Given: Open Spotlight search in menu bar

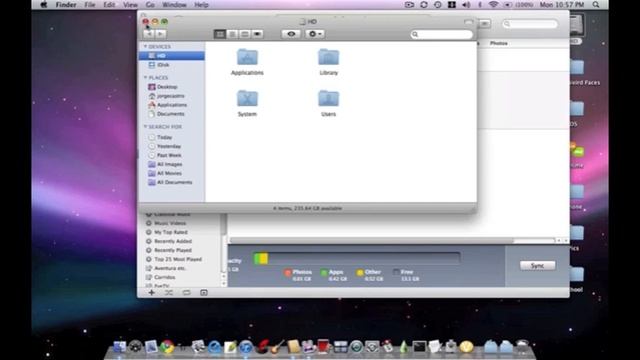Looking at the screenshot, I should [596, 5].
